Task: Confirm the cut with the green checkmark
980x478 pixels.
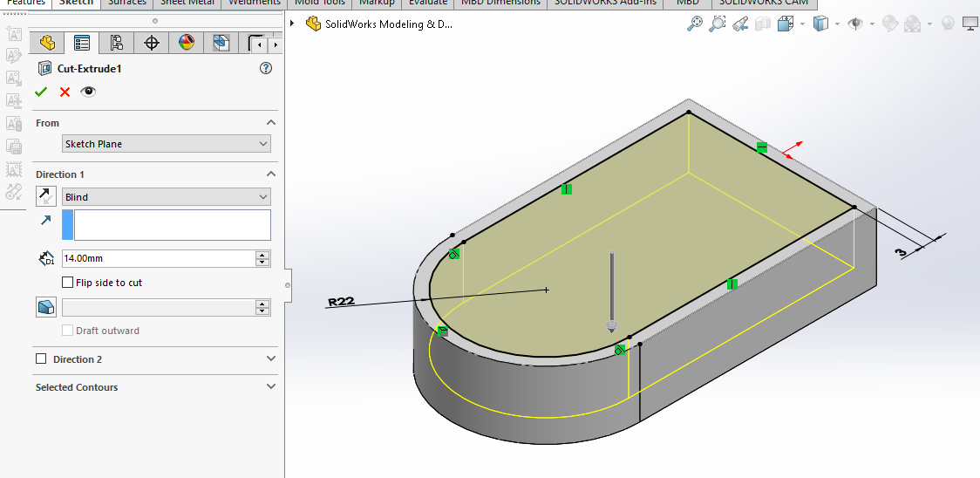Action: (41, 92)
